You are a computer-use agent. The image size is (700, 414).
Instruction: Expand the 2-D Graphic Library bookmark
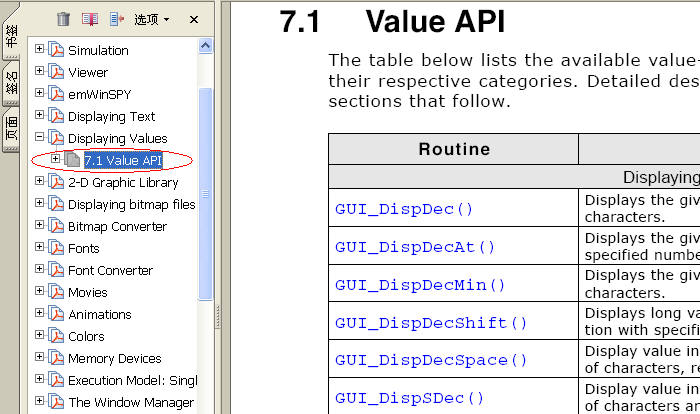[x=39, y=180]
